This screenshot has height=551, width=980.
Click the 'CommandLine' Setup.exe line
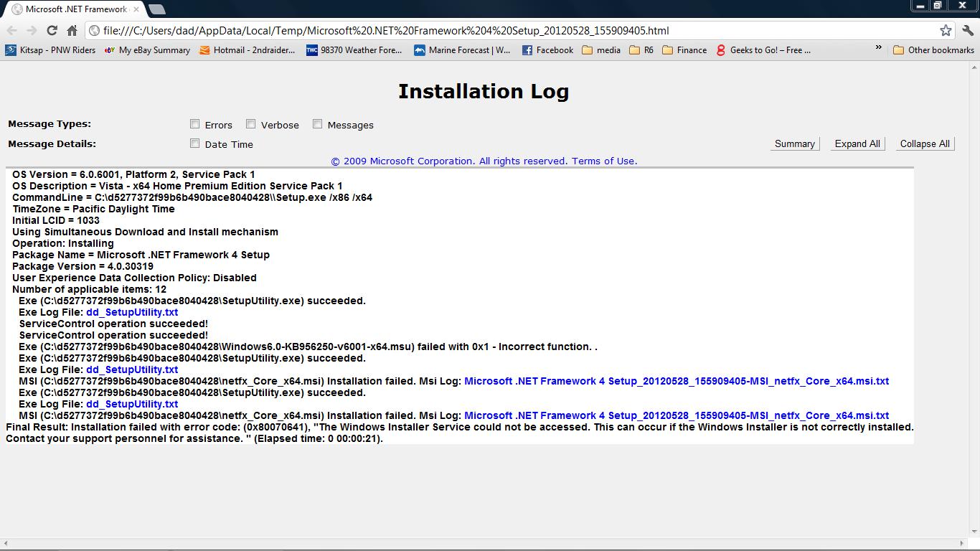pos(192,197)
